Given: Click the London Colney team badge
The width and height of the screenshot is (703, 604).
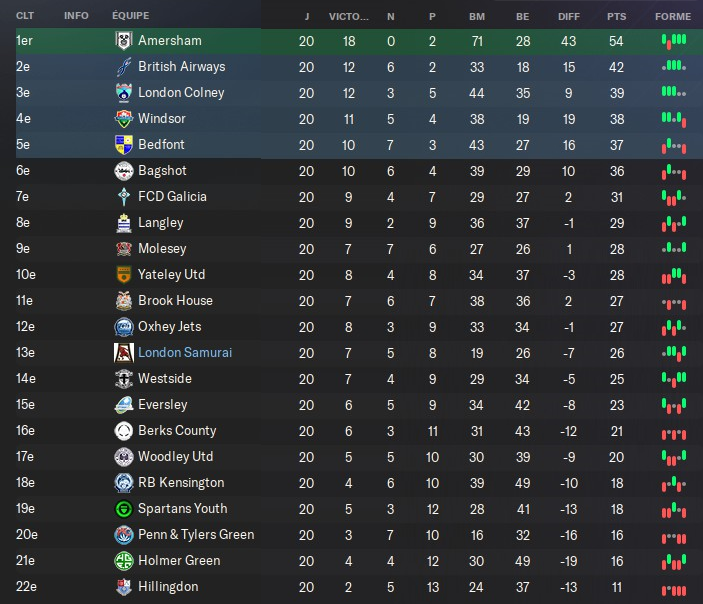Looking at the screenshot, I should pos(123,93).
